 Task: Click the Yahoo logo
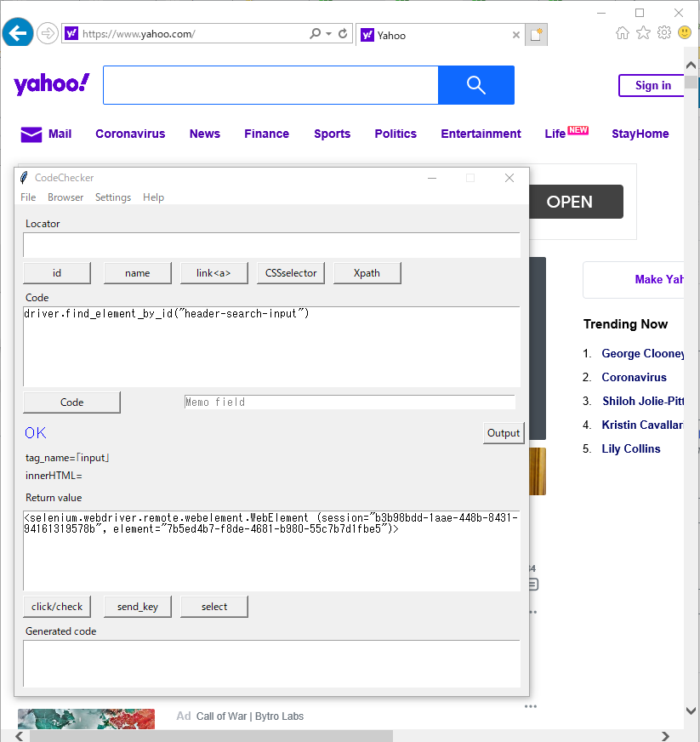coord(52,84)
